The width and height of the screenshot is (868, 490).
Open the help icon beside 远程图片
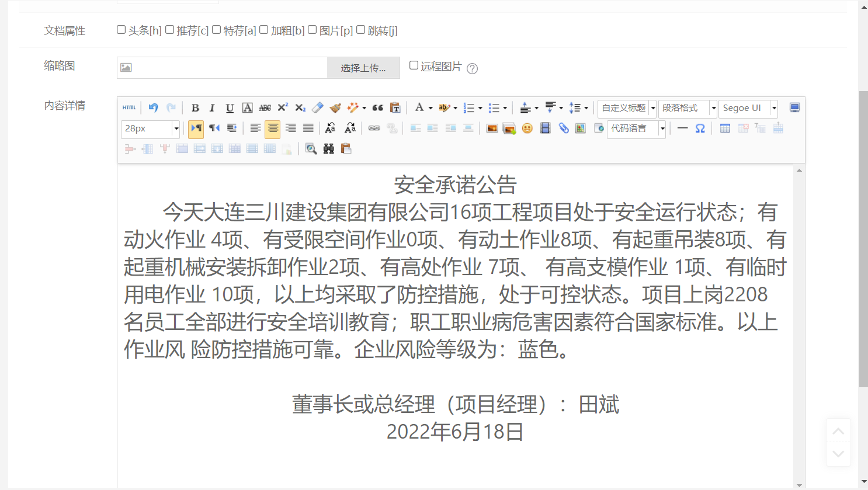coord(473,68)
